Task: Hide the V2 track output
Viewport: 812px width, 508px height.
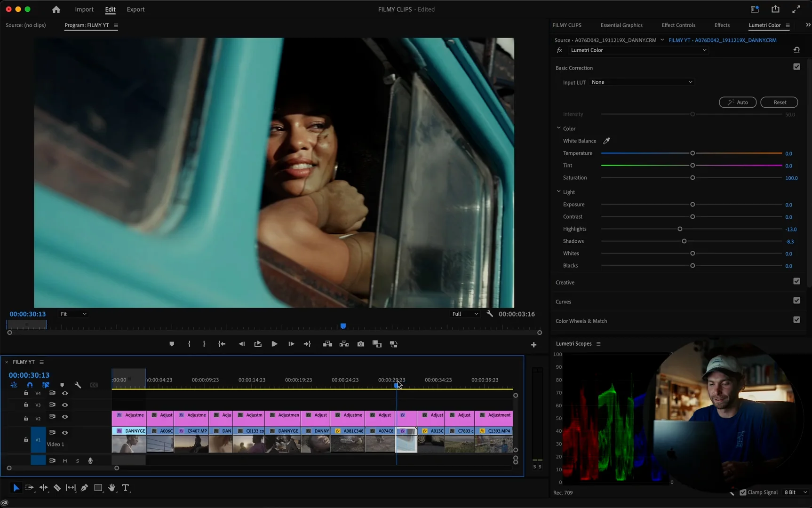Action: pos(65,417)
